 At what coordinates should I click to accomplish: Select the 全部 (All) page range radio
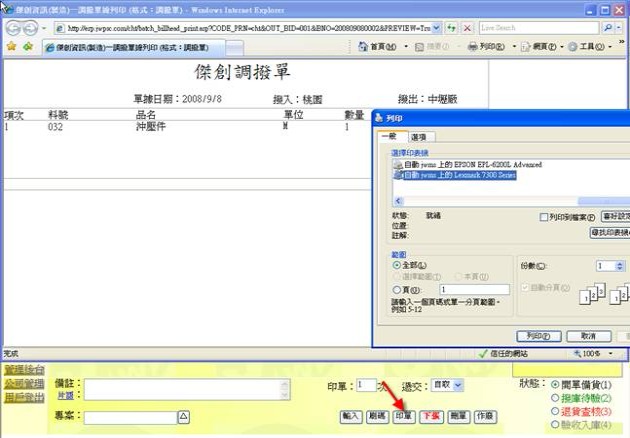397,265
